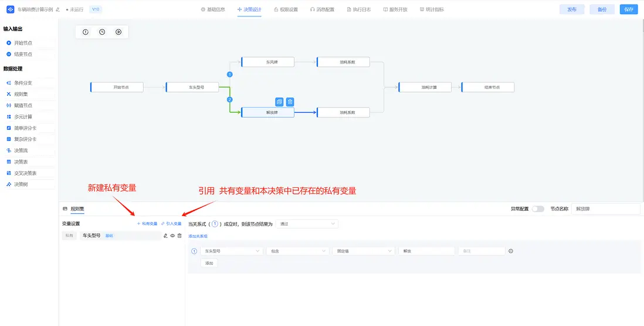Delete the 解放牌 node using trash icon

[290, 102]
